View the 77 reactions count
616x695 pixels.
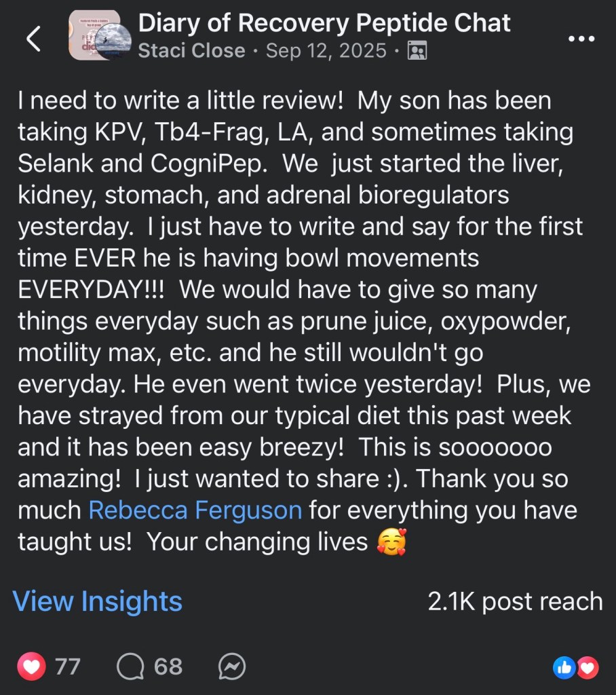point(68,666)
